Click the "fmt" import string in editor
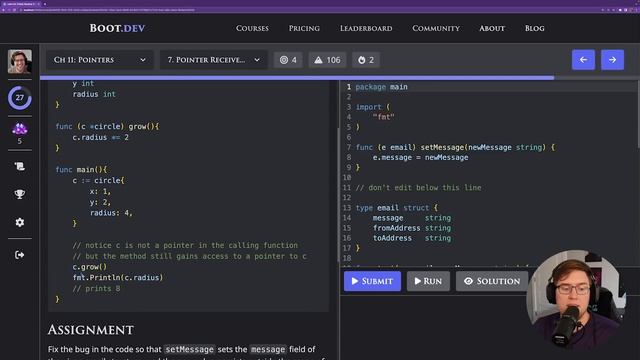Viewport: 640px width, 360px height. click(383, 117)
